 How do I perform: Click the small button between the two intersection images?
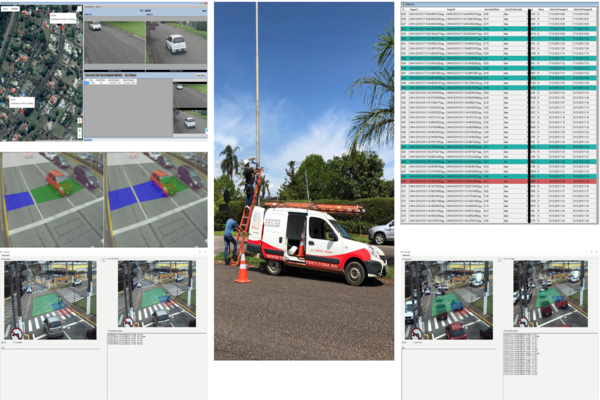click(104, 259)
